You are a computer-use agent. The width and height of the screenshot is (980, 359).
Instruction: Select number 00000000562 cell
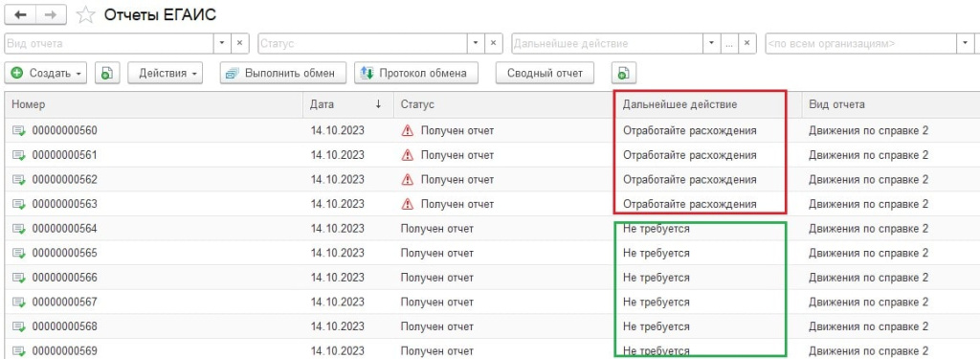click(65, 180)
